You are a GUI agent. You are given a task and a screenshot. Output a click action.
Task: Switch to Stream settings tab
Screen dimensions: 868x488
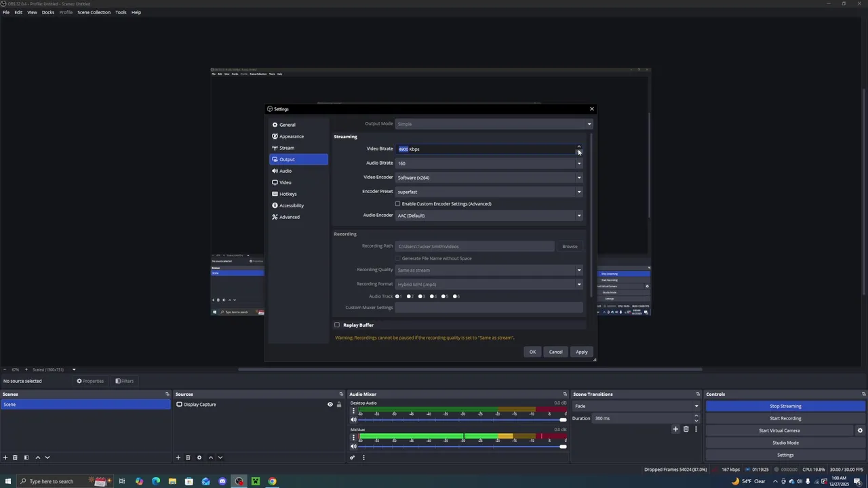click(x=298, y=148)
